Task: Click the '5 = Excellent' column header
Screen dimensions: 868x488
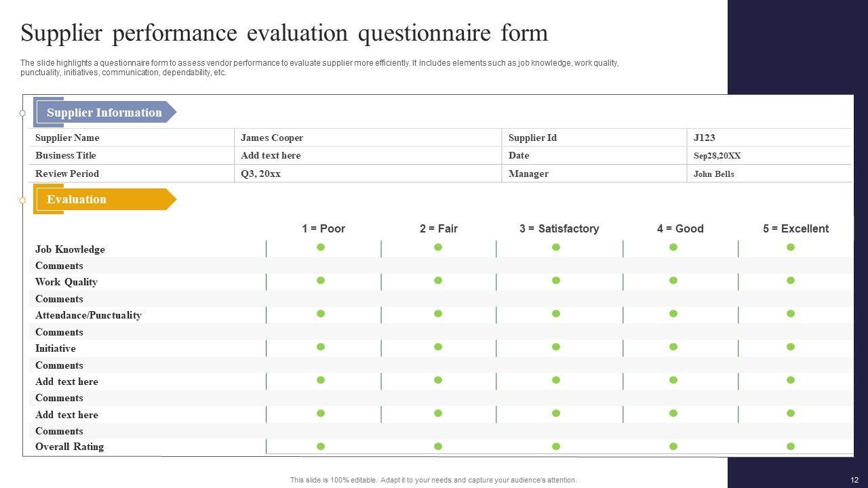Action: coord(795,228)
